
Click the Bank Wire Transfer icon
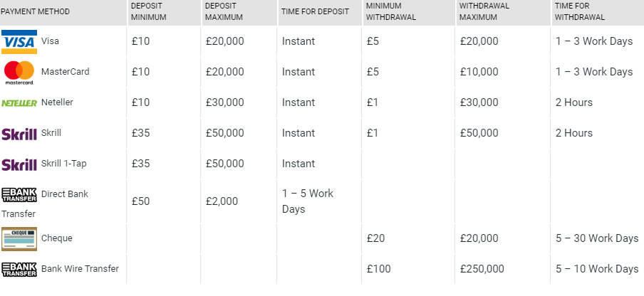[19, 270]
